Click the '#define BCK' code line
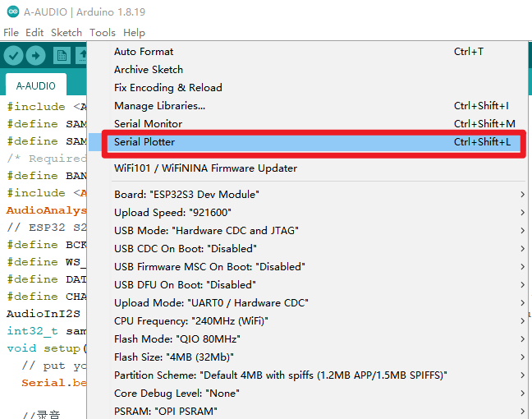 pos(47,245)
